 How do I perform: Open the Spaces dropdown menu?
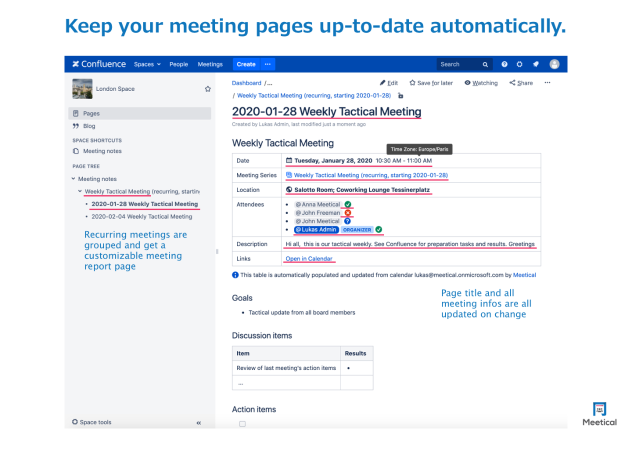147,65
